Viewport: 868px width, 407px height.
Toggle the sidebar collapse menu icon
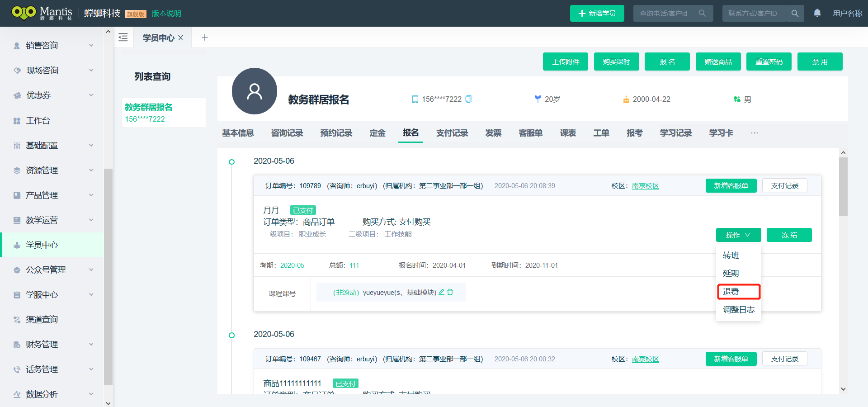coord(123,38)
